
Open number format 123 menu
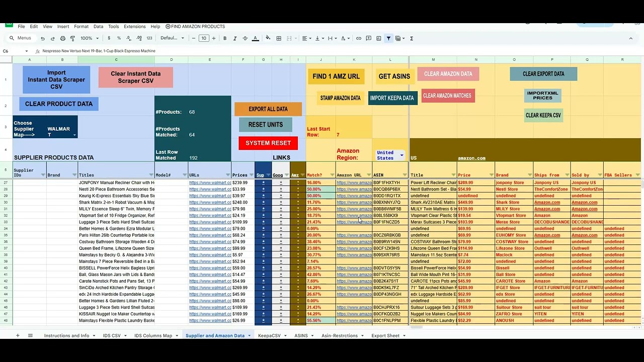point(149,38)
